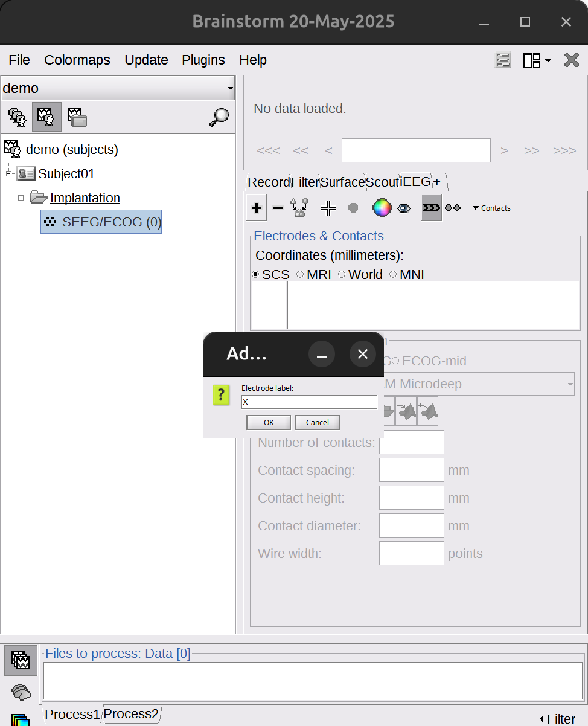Select the MRI coordinates radio button
This screenshot has width=588, height=726.
pyautogui.click(x=314, y=274)
